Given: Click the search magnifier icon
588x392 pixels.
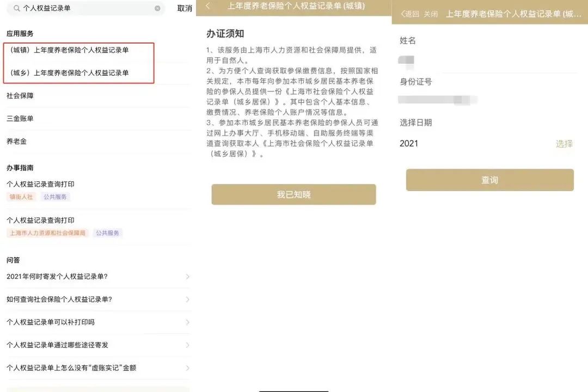Looking at the screenshot, I should pyautogui.click(x=16, y=8).
